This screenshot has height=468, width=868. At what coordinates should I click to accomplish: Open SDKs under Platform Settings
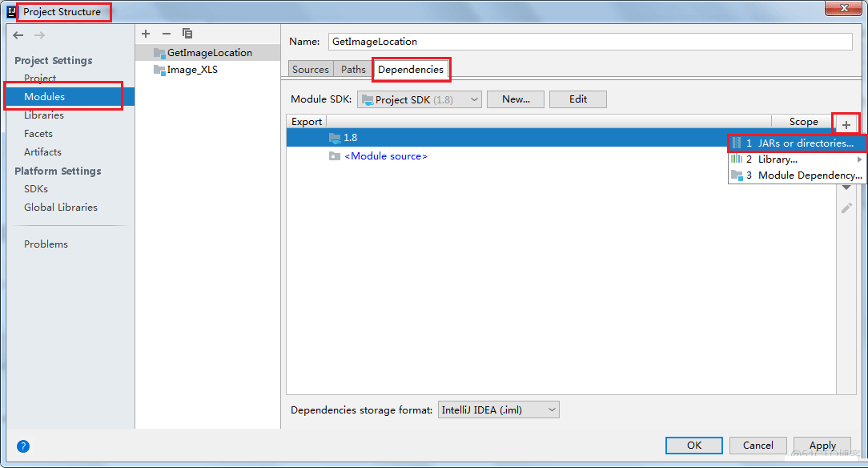coord(36,189)
